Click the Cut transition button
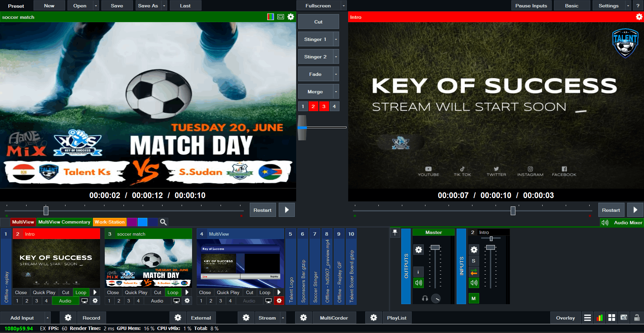Image resolution: width=644 pixels, height=333 pixels. pos(318,22)
